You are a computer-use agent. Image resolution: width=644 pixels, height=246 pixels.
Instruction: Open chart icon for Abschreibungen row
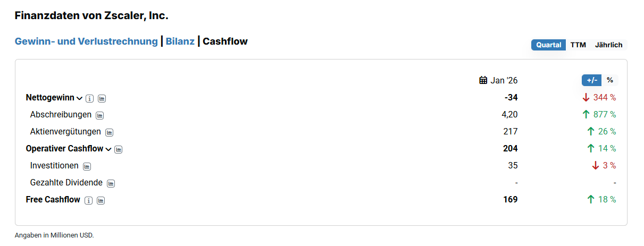pyautogui.click(x=99, y=115)
